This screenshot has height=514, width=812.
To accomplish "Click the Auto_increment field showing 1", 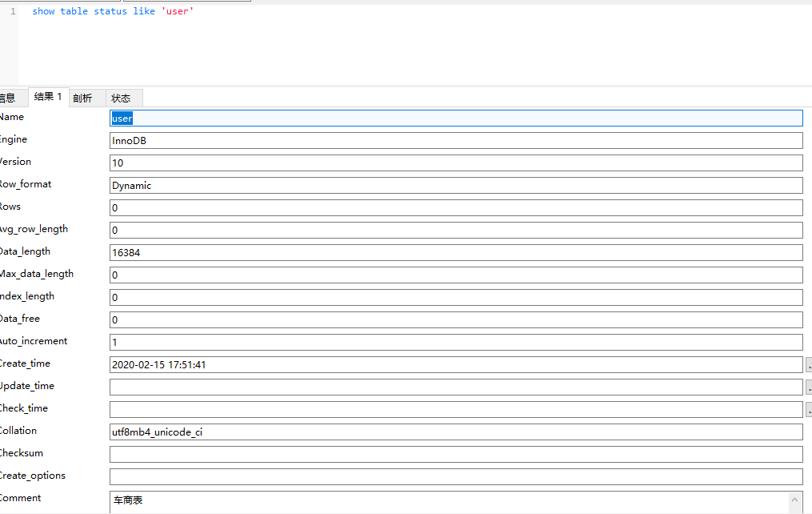I will 456,342.
